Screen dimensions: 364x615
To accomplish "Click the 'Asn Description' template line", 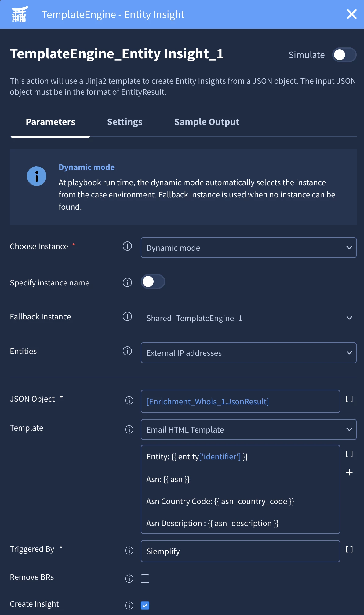I will 213,523.
